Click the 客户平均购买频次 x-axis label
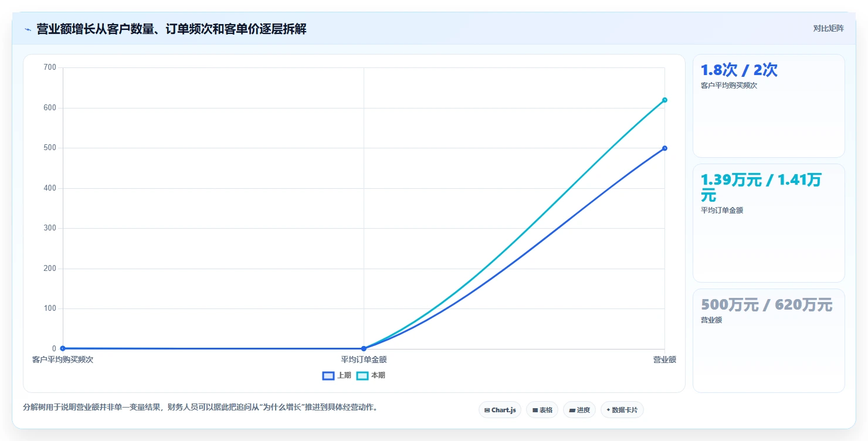 pos(63,359)
